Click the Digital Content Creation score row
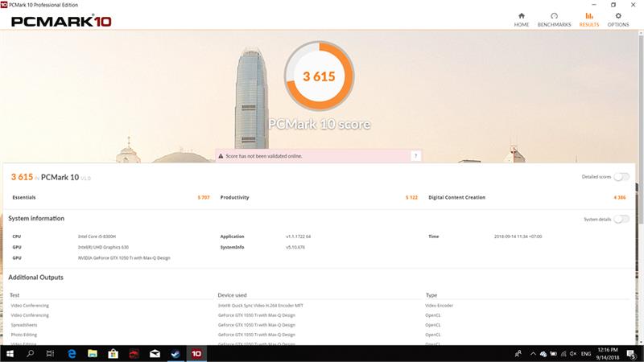 point(527,197)
